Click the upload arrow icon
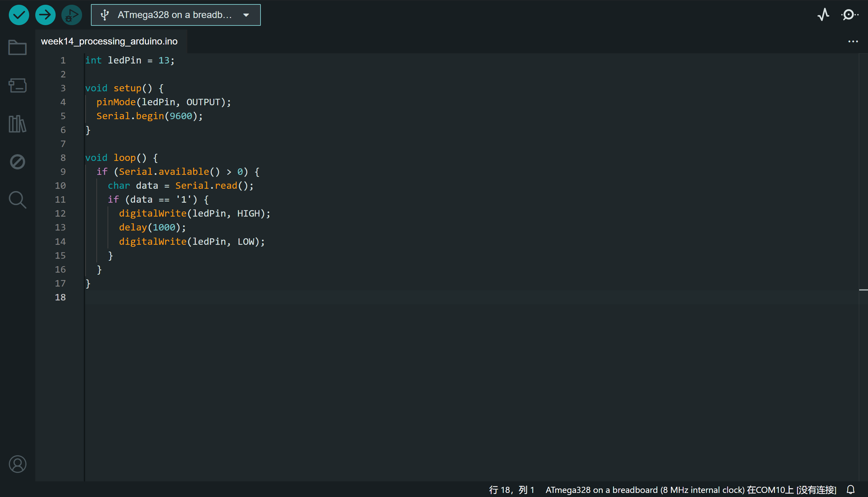Viewport: 868px width, 497px height. tap(45, 14)
